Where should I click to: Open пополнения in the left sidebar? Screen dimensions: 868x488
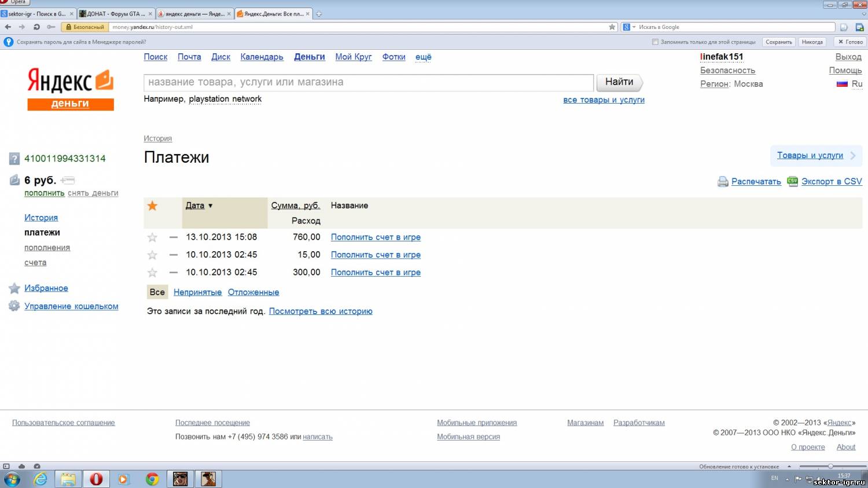[47, 248]
